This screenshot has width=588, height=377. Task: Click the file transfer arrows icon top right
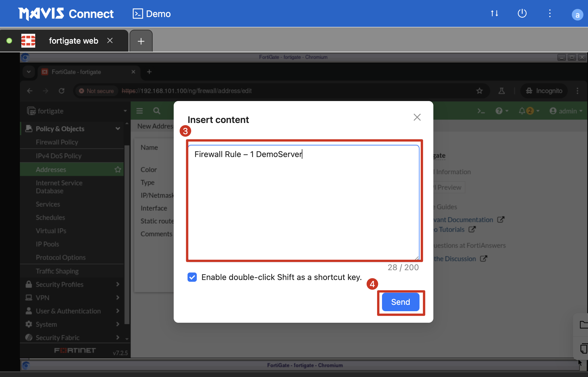tap(495, 13)
